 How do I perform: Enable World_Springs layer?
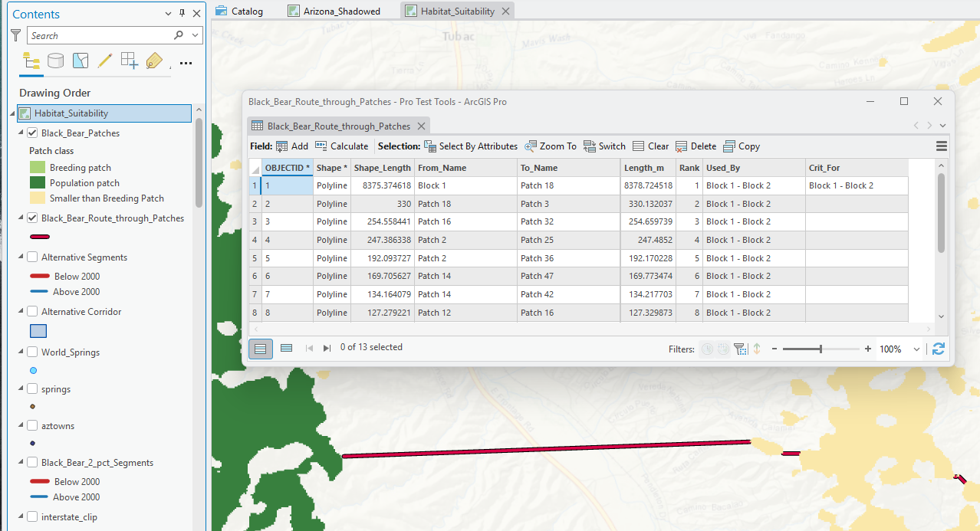click(x=32, y=352)
